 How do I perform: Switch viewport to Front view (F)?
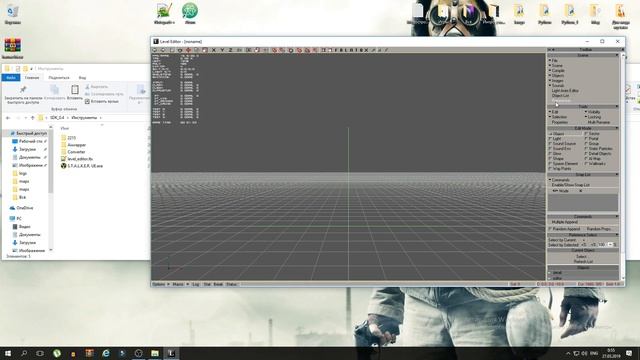pyautogui.click(x=336, y=50)
